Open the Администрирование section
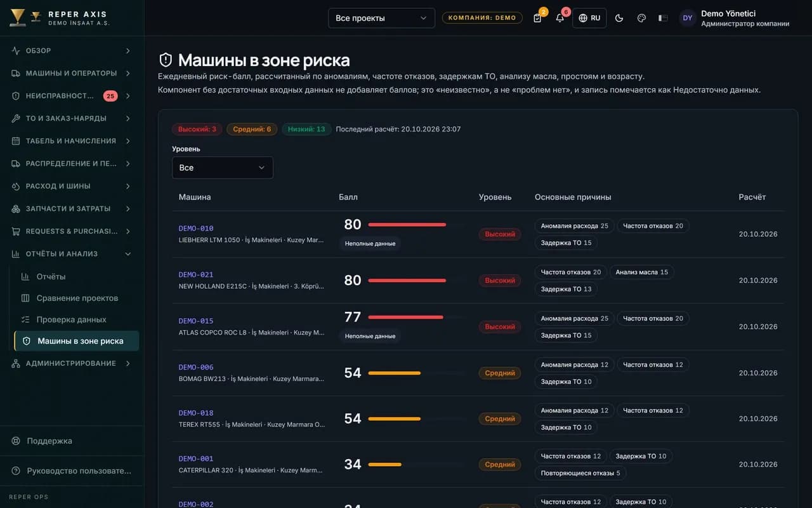The width and height of the screenshot is (812, 508). (x=72, y=363)
